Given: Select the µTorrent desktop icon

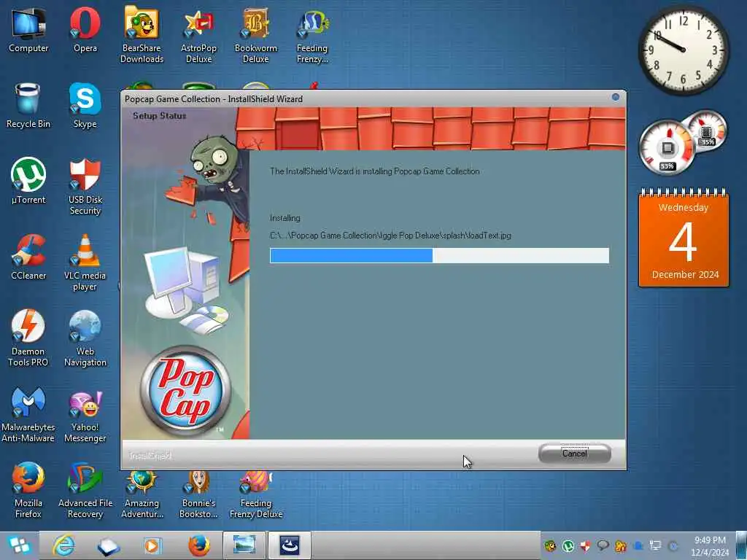Looking at the screenshot, I should tap(28, 181).
